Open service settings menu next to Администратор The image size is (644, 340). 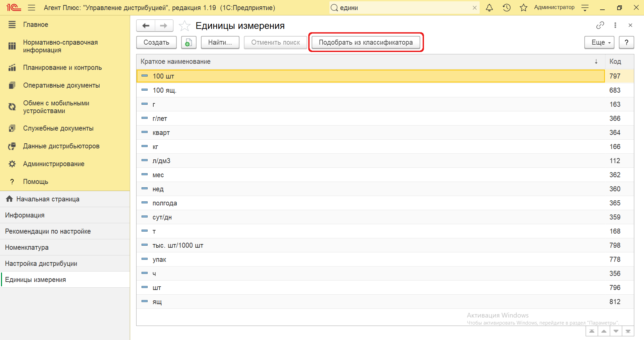585,8
